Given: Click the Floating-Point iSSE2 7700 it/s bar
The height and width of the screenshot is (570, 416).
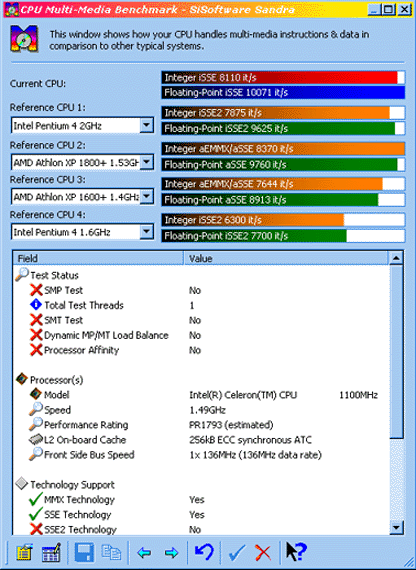Looking at the screenshot, I should (283, 236).
